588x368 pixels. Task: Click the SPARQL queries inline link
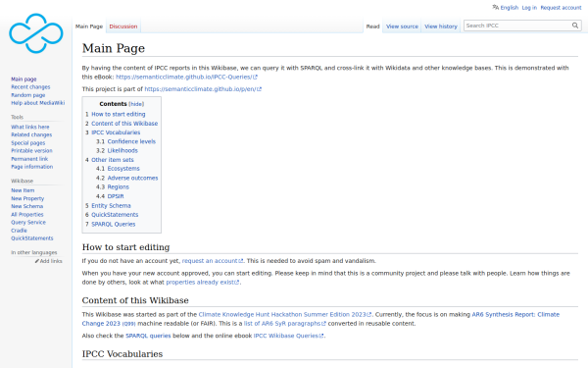pyautogui.click(x=148, y=336)
